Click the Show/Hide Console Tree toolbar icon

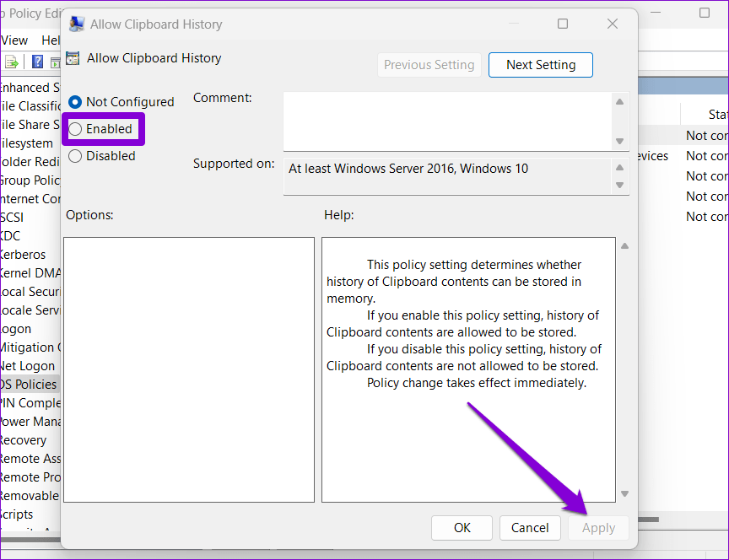tap(56, 62)
